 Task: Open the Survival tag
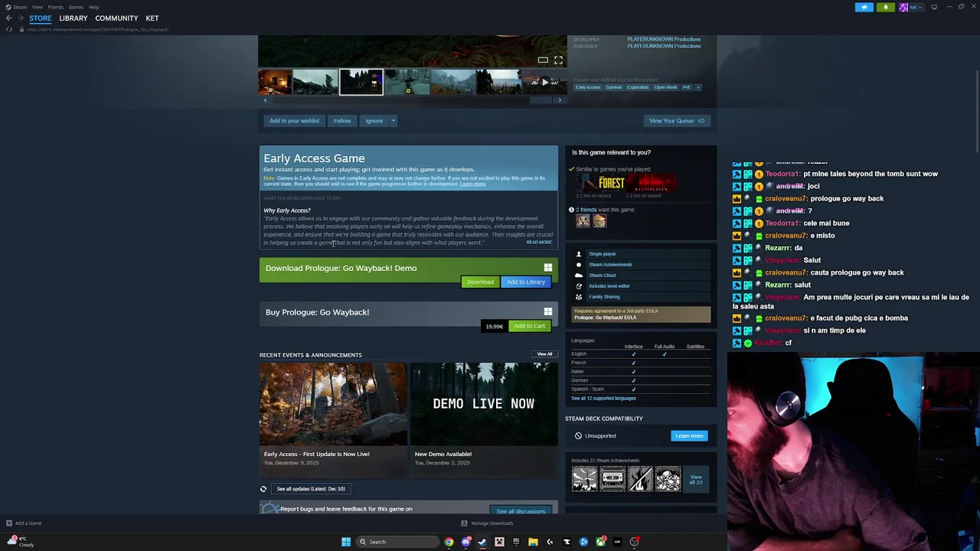(x=614, y=87)
